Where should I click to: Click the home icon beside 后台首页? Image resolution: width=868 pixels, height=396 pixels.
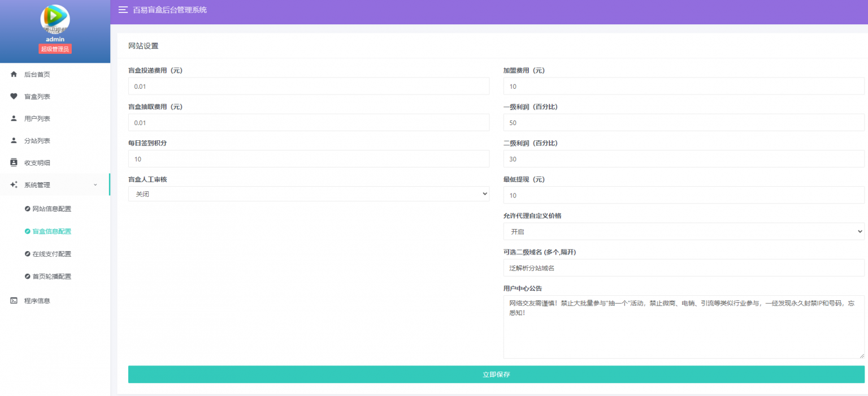14,74
